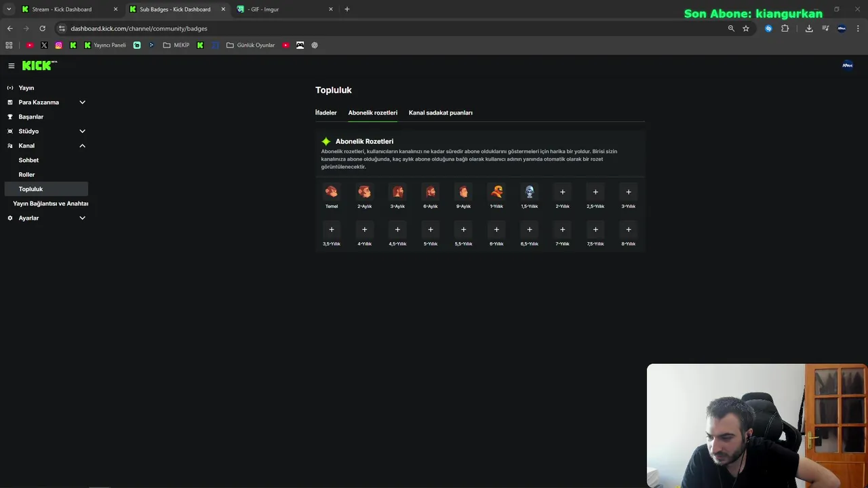Image resolution: width=868 pixels, height=488 pixels.
Task: Open the browser three-dot menu
Action: [x=859, y=28]
